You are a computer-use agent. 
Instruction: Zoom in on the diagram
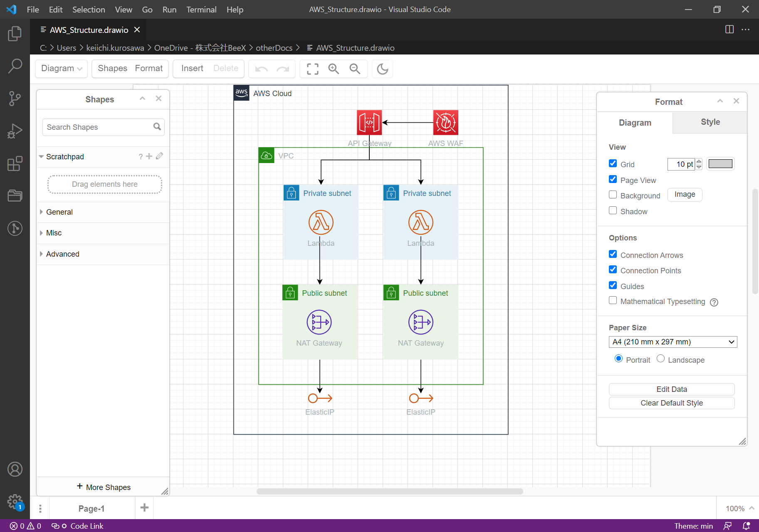333,69
